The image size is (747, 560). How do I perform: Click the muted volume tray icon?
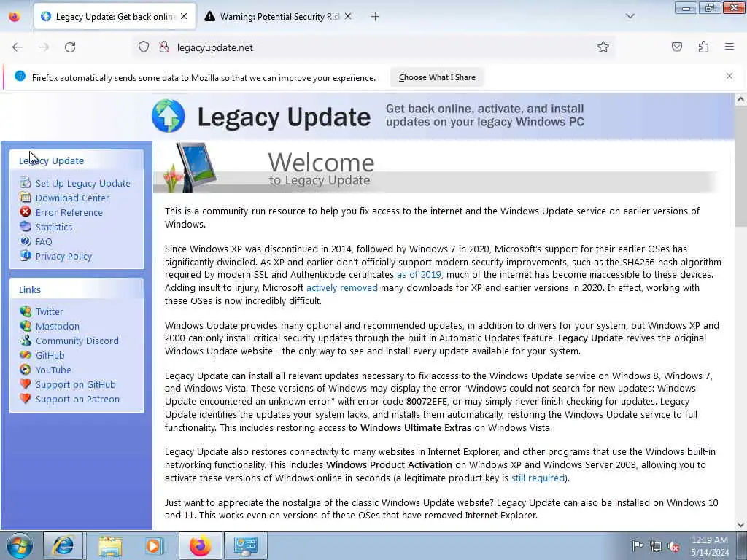(x=673, y=547)
